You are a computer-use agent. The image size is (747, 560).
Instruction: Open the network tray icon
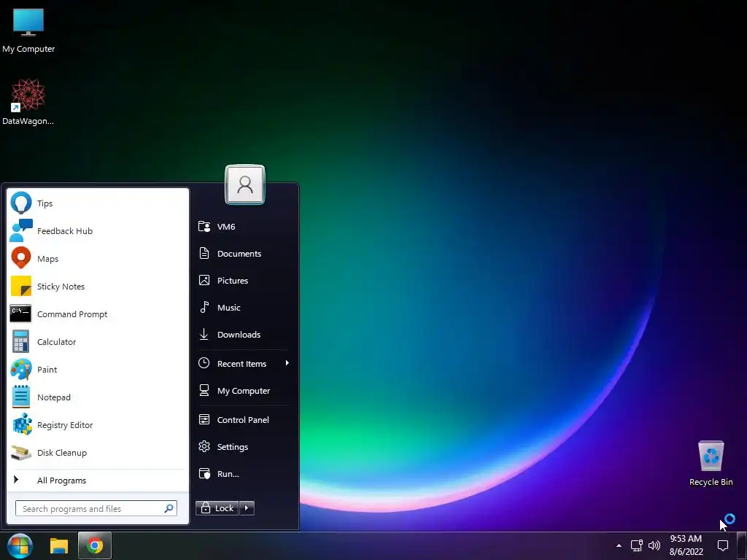point(636,545)
